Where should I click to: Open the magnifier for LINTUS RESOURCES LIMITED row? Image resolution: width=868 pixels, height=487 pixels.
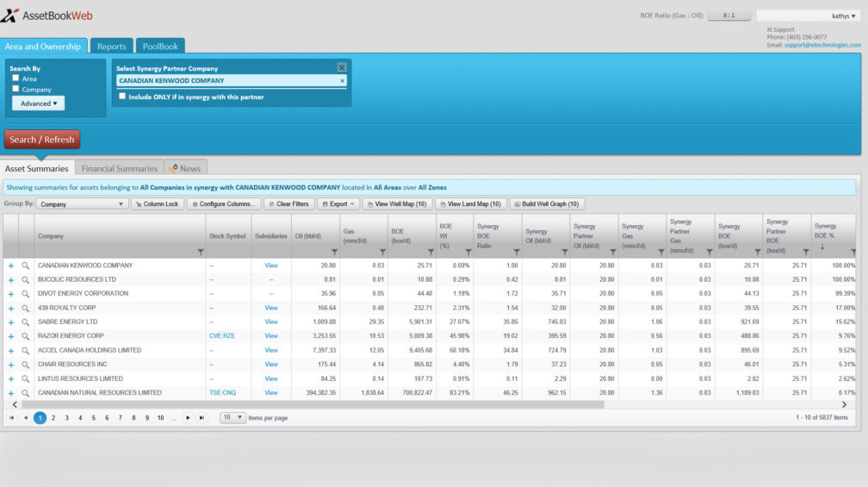26,379
